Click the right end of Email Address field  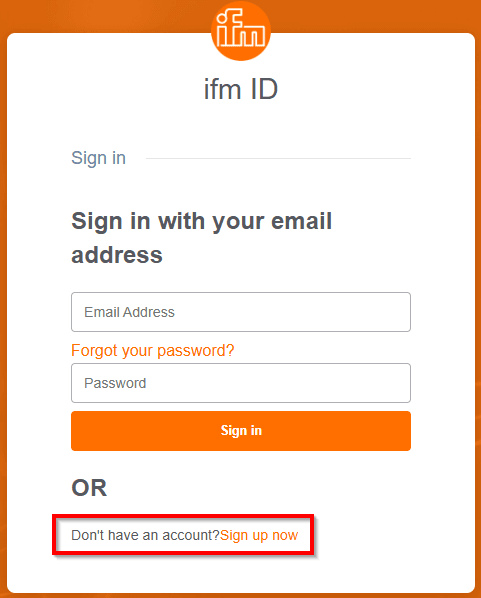pos(401,312)
